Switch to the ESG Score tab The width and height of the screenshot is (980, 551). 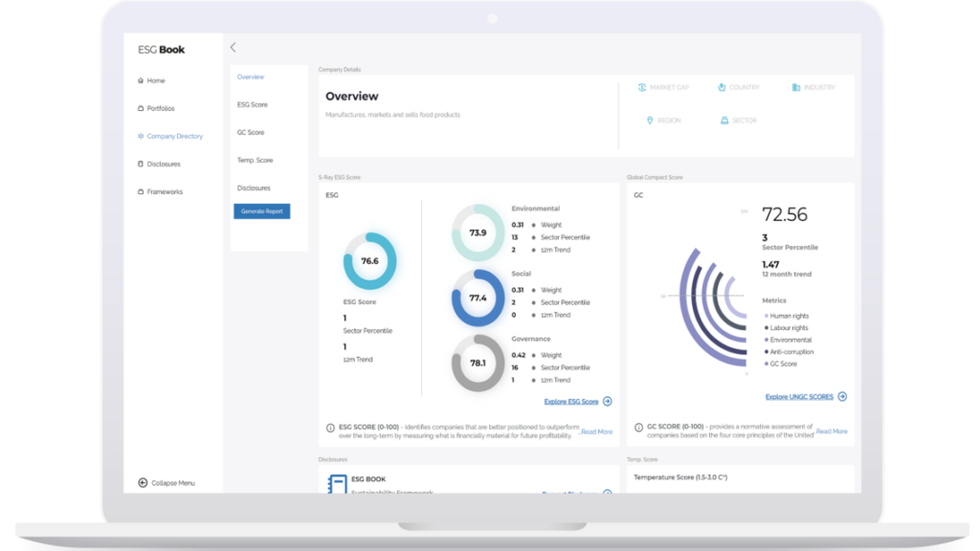pos(253,104)
